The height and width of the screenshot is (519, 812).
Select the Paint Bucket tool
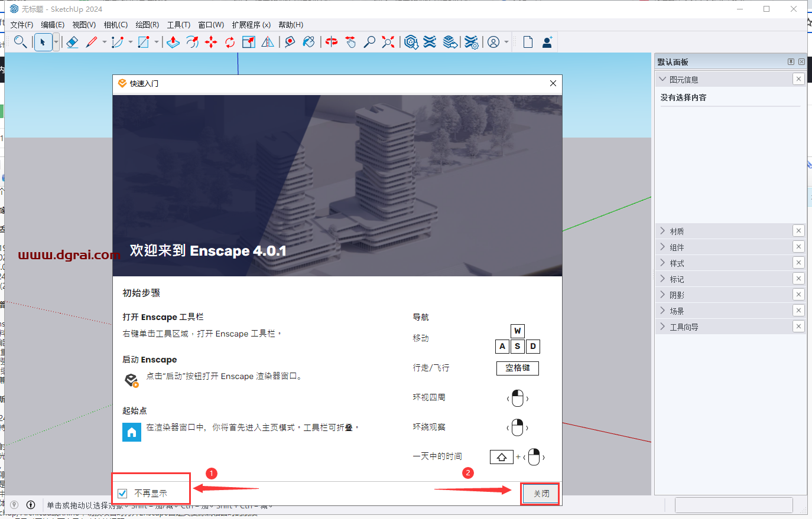click(x=308, y=42)
